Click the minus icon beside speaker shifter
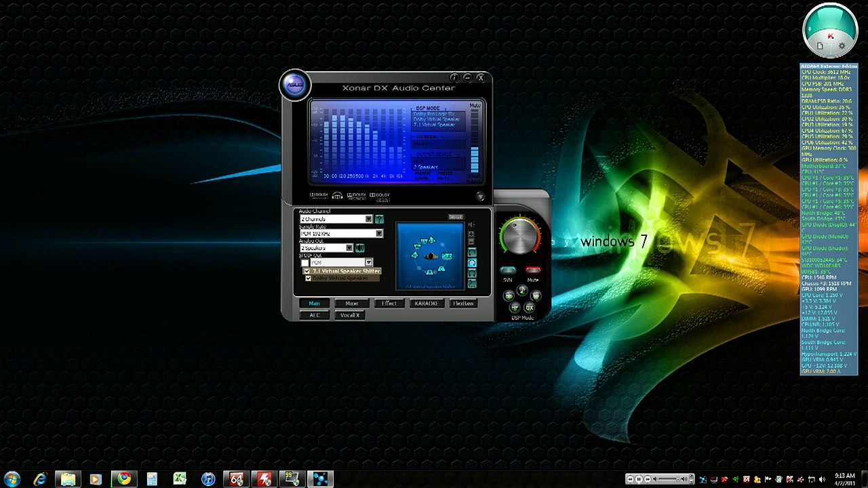This screenshot has width=868, height=488. [x=471, y=243]
